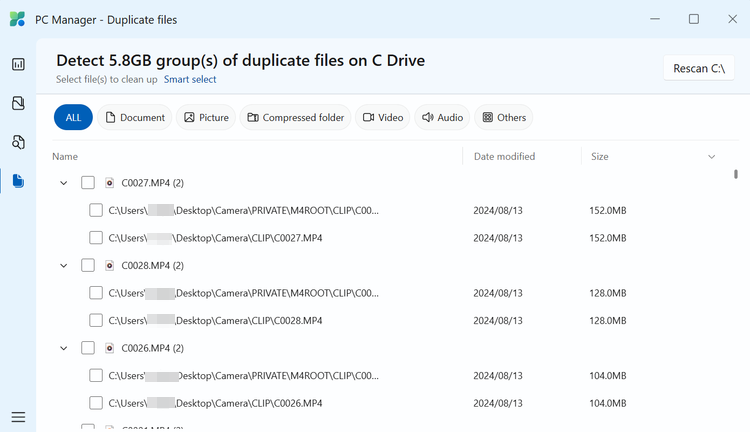Click the 104.0MB size of CLIP\C0026.MP4
750x432 pixels.
[608, 403]
